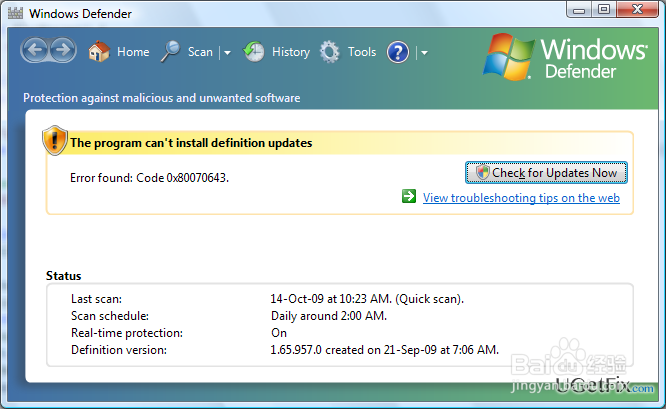Click the green arrow beside troubleshooting link

(409, 196)
